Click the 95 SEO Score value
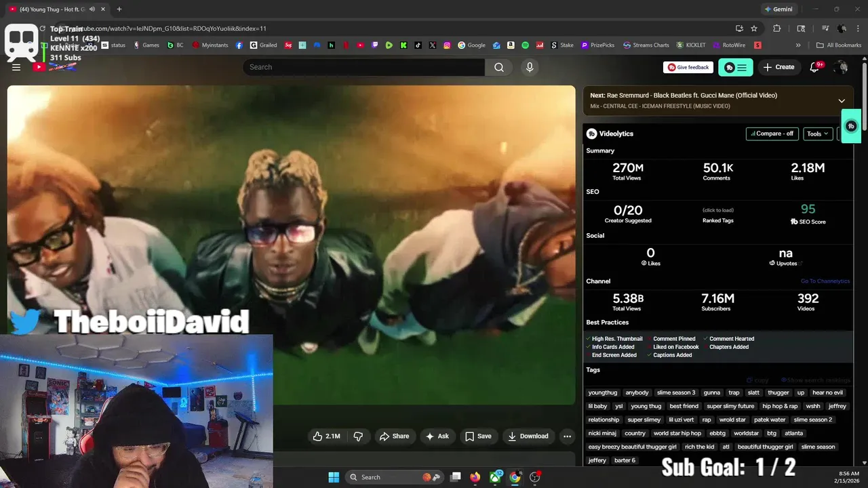 (808, 209)
